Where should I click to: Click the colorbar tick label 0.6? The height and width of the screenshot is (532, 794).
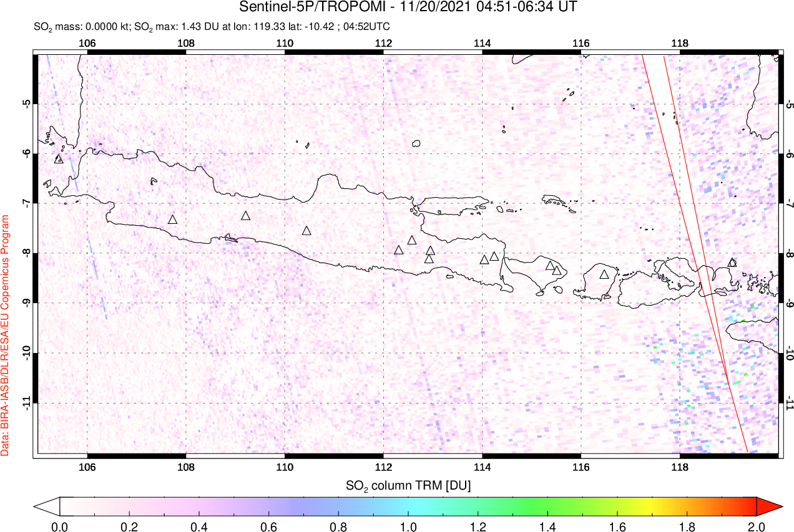269,526
